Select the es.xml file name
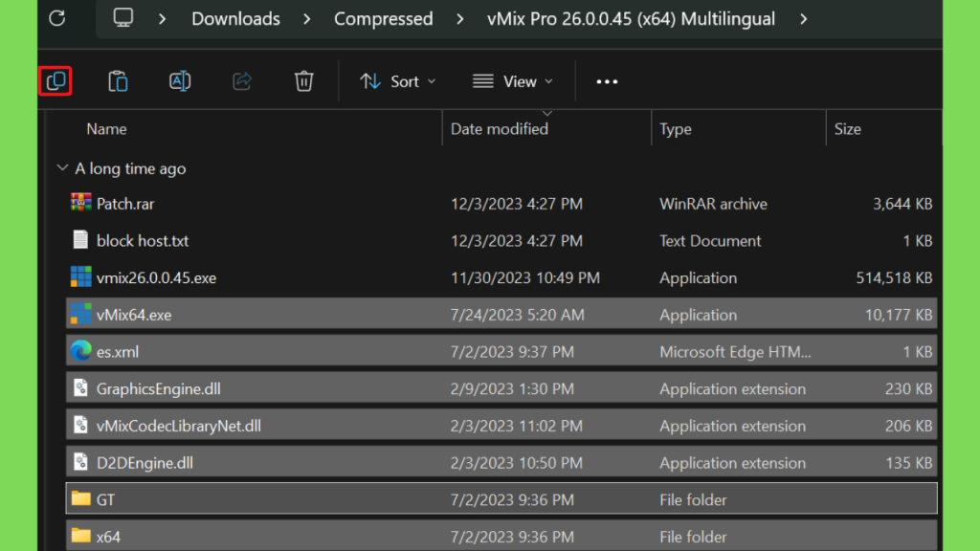The image size is (980, 551). point(118,352)
